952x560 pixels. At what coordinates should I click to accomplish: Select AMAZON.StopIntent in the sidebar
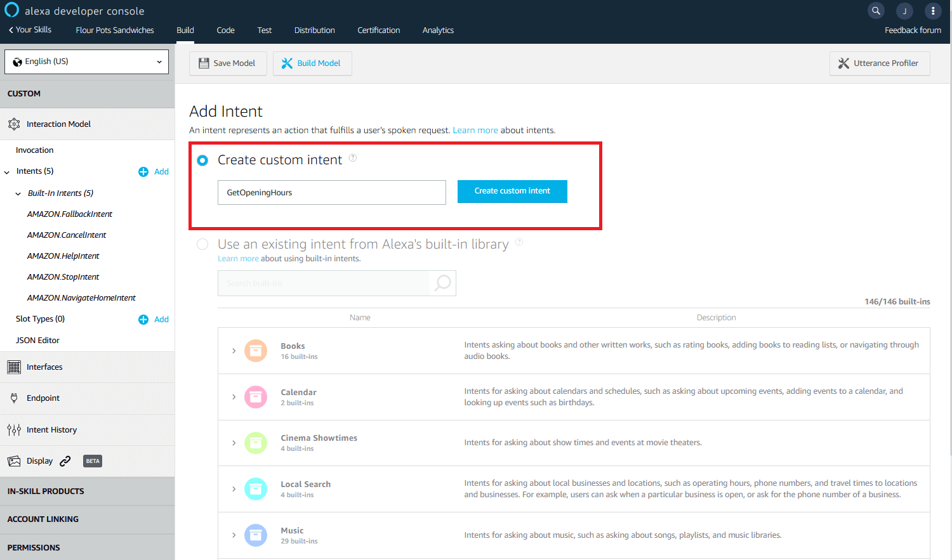(x=63, y=277)
